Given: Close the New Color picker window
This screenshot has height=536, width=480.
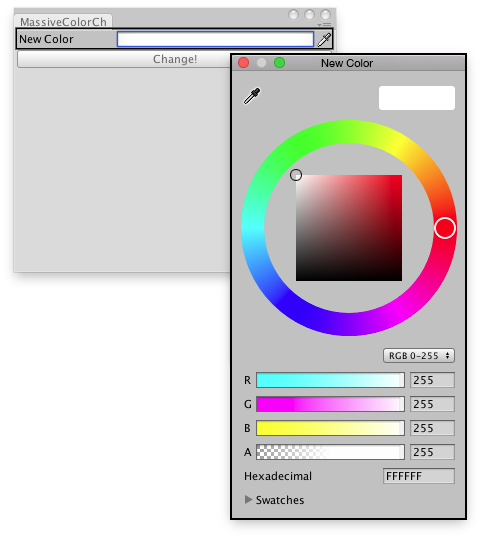Looking at the screenshot, I should pyautogui.click(x=243, y=63).
